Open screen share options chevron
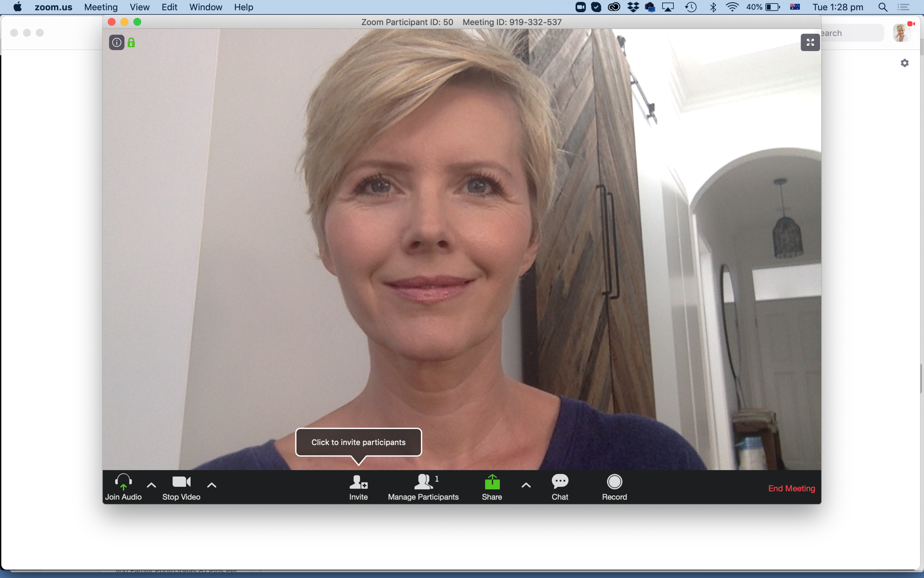 [x=526, y=485]
